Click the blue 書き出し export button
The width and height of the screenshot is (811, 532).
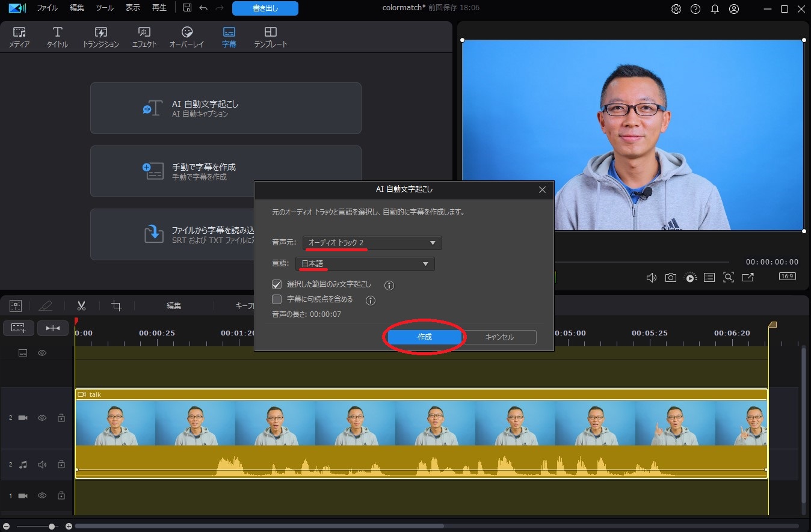265,8
